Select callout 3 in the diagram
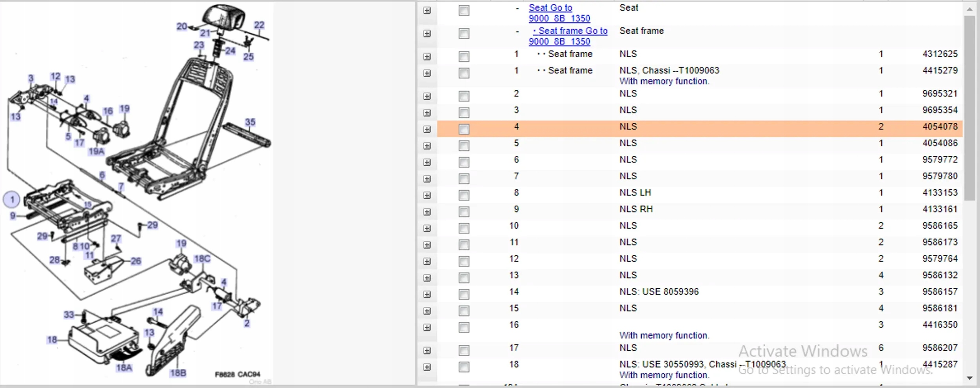The image size is (980, 388). (31, 78)
